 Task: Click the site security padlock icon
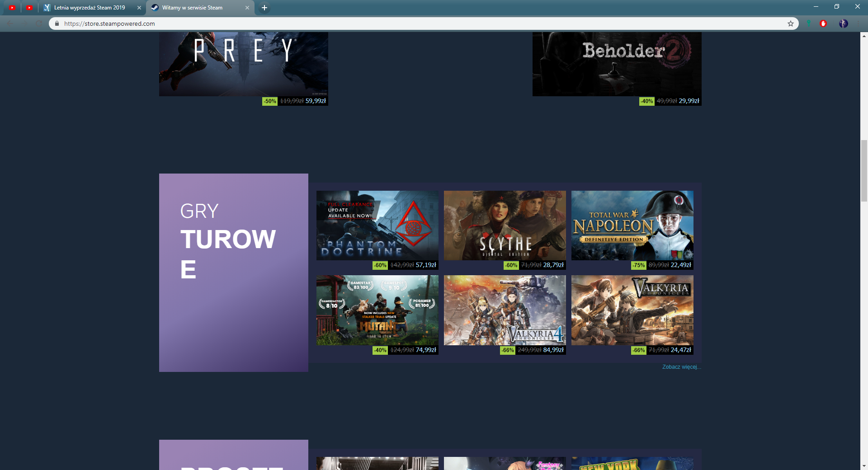(x=57, y=23)
